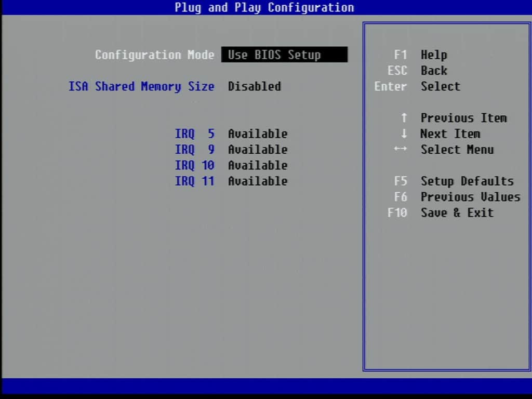The image size is (532, 399).
Task: Toggle IRQ 10 Available setting
Action: (x=258, y=165)
